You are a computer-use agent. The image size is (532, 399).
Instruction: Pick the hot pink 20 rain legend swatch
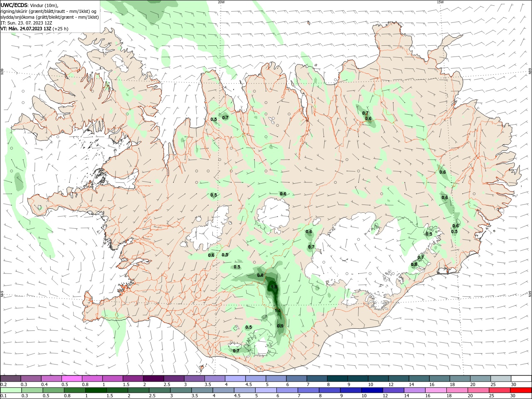479,390
